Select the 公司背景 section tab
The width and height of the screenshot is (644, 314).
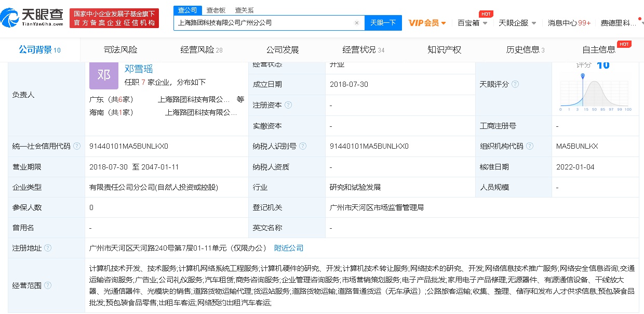click(x=40, y=50)
